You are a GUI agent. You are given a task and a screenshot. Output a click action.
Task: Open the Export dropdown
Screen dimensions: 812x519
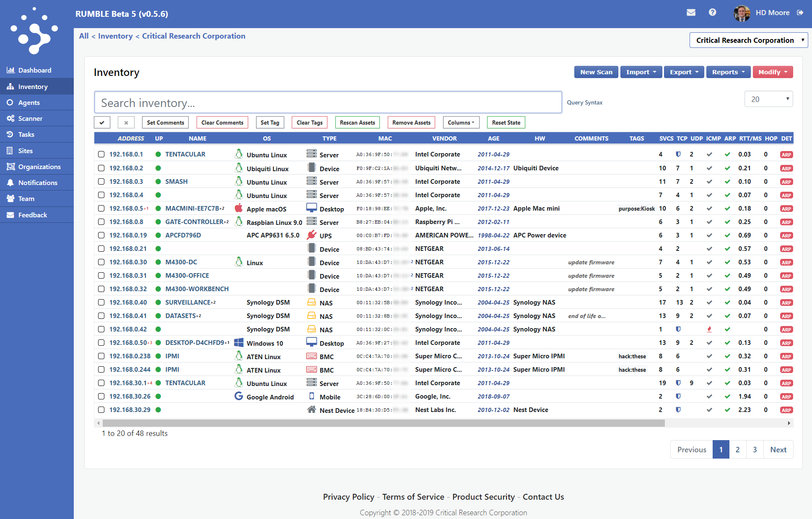pyautogui.click(x=684, y=72)
